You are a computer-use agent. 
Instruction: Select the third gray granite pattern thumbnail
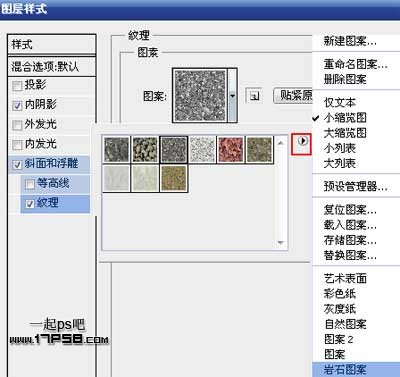[174, 150]
